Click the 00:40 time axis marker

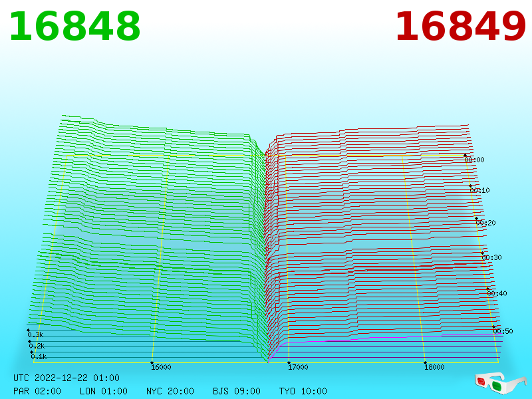click(x=497, y=293)
